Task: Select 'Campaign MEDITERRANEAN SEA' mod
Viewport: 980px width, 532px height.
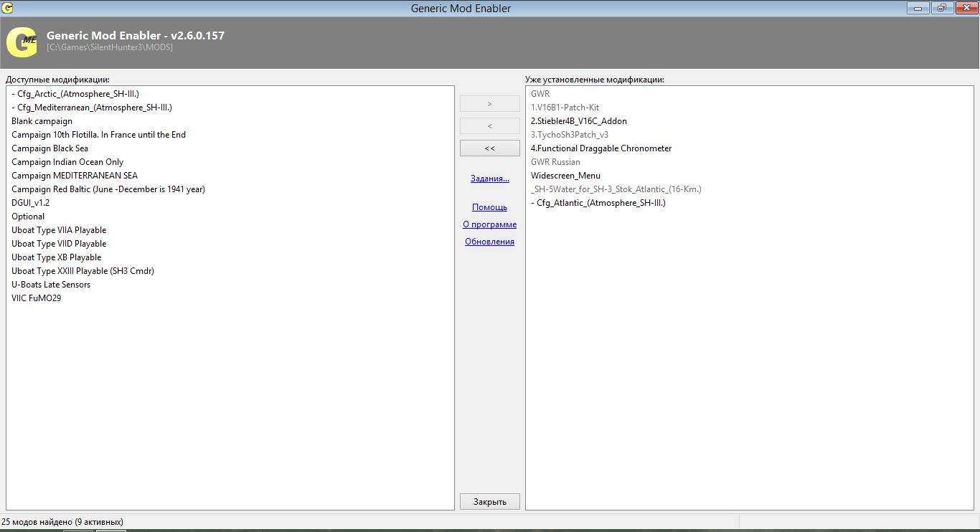Action: [x=75, y=176]
